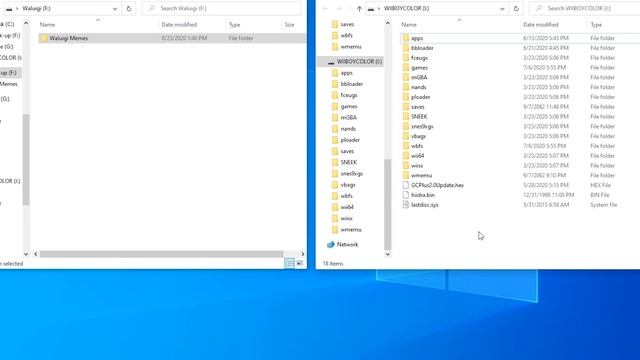Click Forward arrow in WIIBOYCOLOR window
Viewport: 640px width, 360px height.
(339, 8)
